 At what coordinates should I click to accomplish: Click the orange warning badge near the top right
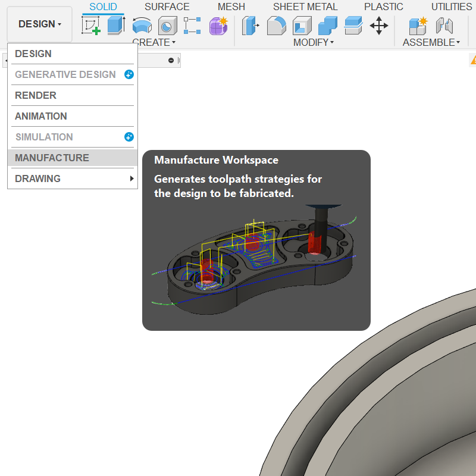pyautogui.click(x=473, y=59)
